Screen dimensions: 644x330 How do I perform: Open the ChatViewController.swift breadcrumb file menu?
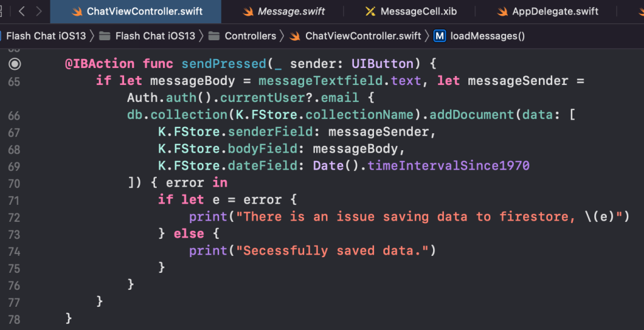(x=363, y=36)
